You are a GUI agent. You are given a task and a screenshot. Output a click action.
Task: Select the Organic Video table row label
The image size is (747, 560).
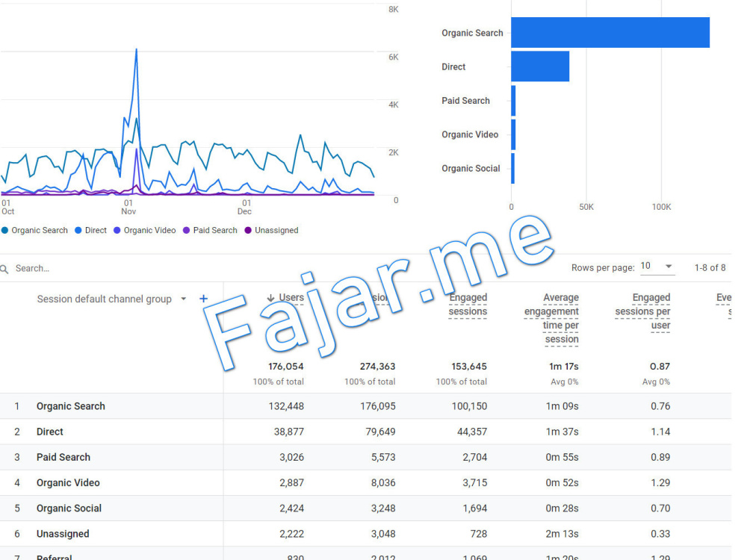tap(68, 483)
